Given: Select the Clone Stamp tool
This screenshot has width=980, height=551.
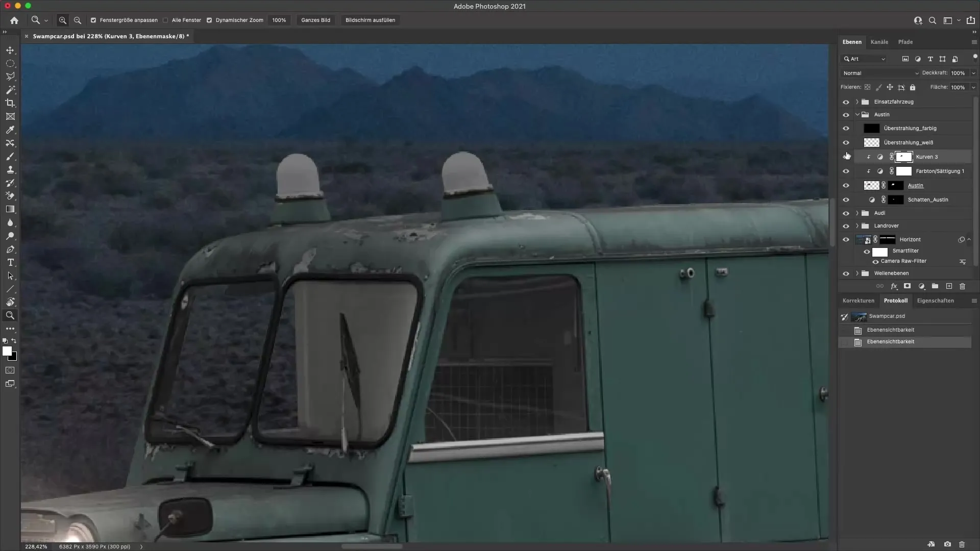Looking at the screenshot, I should (10, 170).
